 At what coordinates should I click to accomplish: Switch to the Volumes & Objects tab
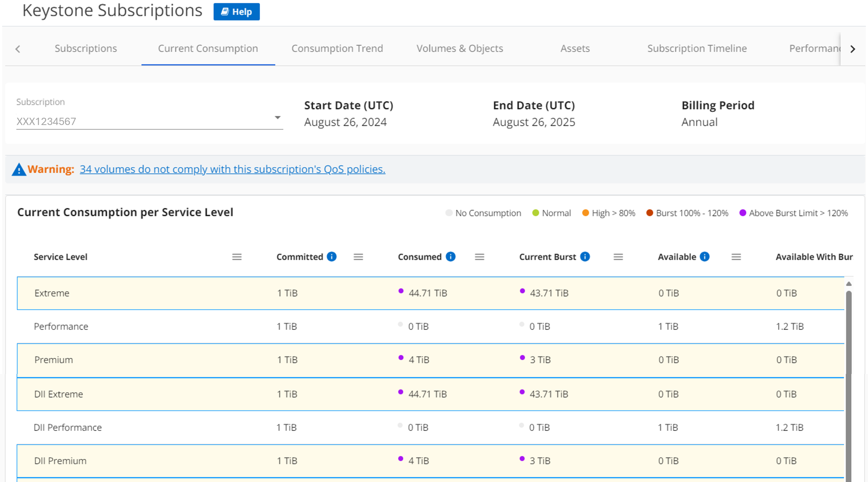(459, 48)
